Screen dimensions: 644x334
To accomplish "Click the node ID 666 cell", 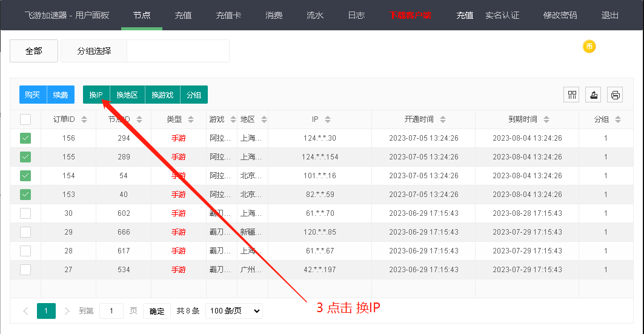I will pos(124,232).
